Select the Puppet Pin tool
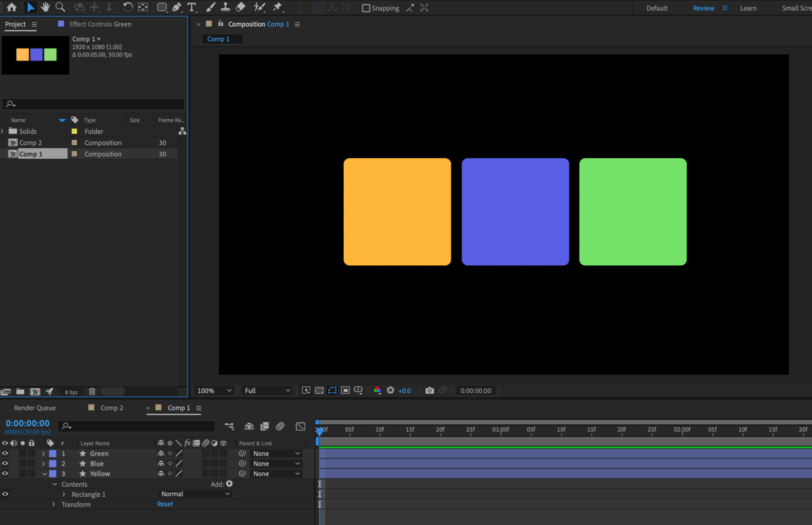 277,7
